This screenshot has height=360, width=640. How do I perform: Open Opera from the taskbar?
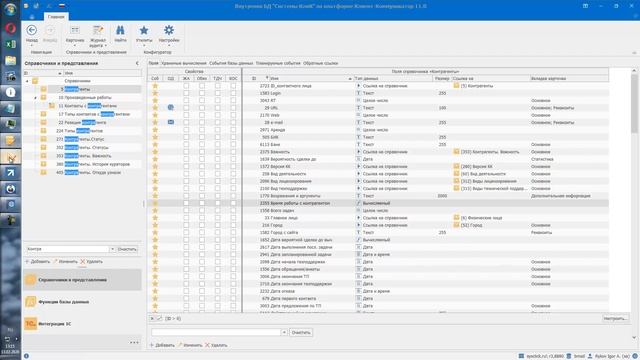pyautogui.click(x=11, y=28)
